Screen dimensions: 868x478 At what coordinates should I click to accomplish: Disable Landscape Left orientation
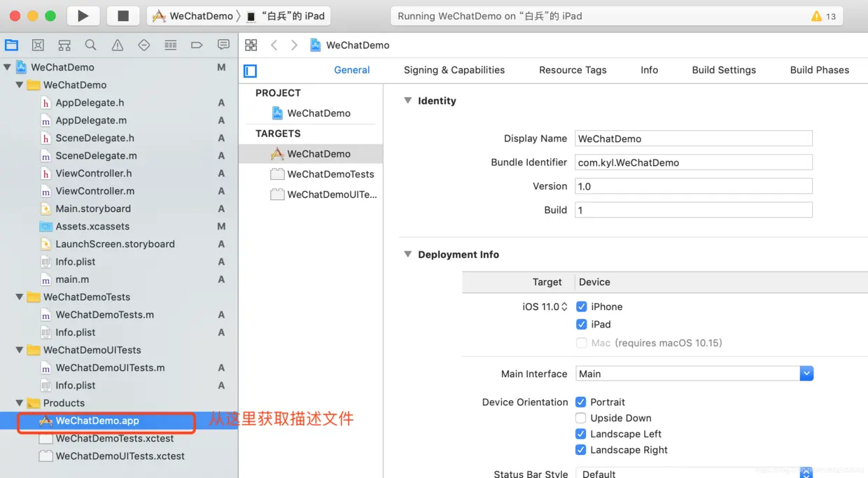581,434
